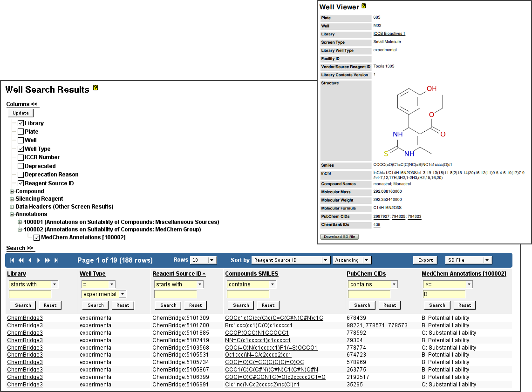Click Reset button under PubChem CIDs filter
Screen dimensions: 532x392
[390, 305]
